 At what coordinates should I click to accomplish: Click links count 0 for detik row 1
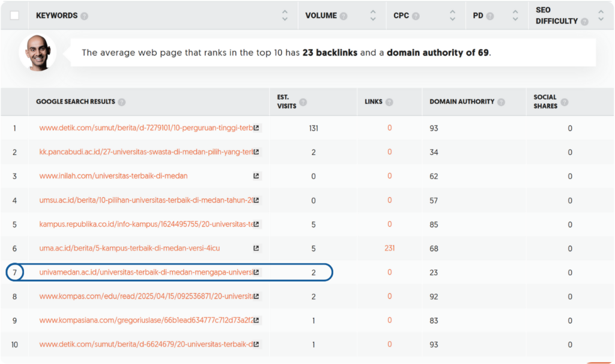389,128
